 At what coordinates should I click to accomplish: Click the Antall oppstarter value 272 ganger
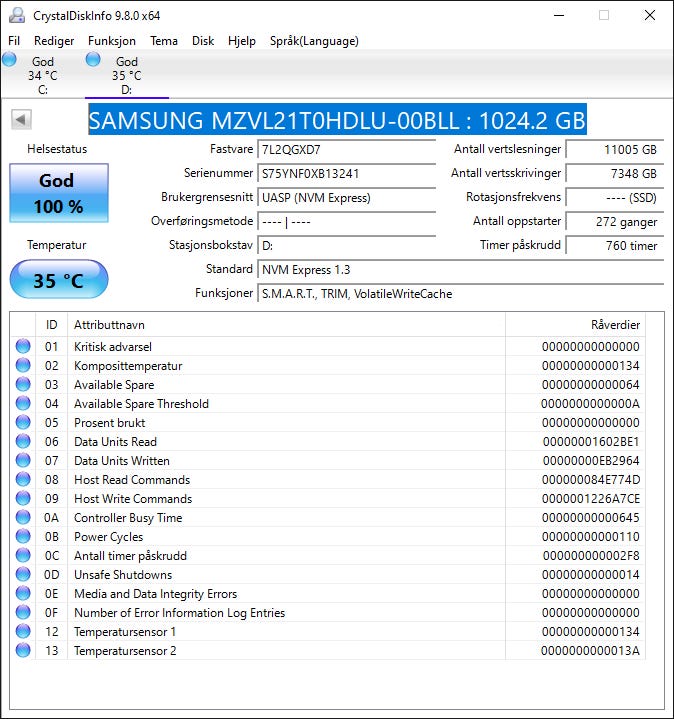[614, 221]
